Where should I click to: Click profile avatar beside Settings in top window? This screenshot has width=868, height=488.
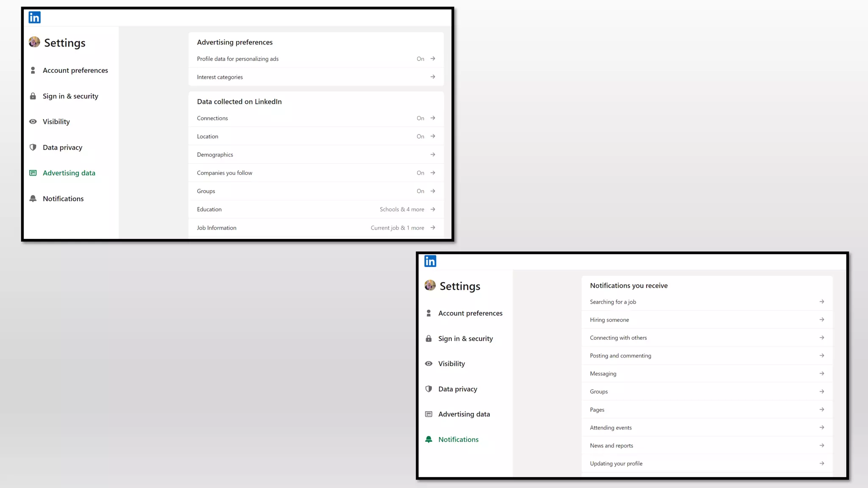point(34,42)
